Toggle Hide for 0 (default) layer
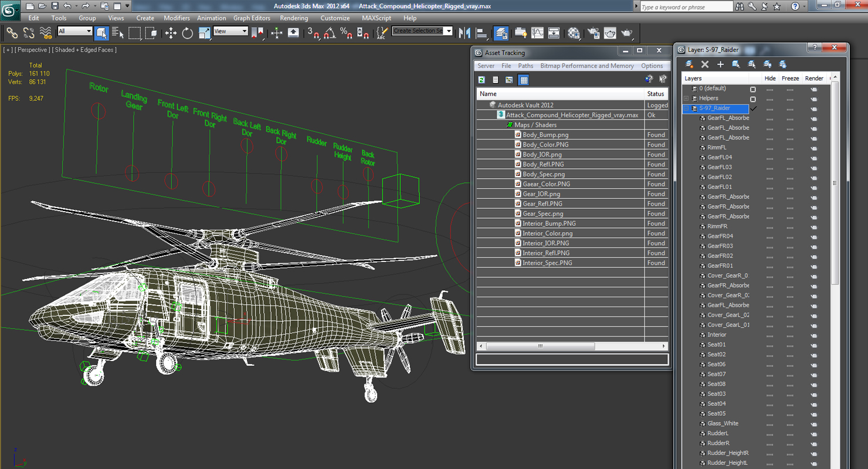Image resolution: width=868 pixels, height=469 pixels. click(769, 89)
